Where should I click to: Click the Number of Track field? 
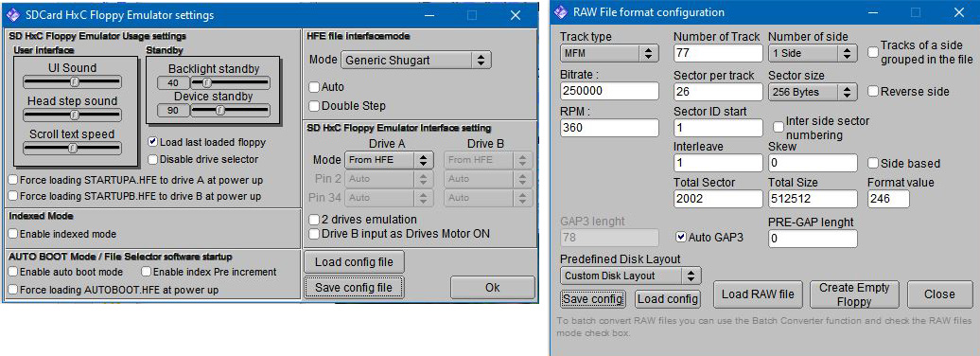[718, 53]
